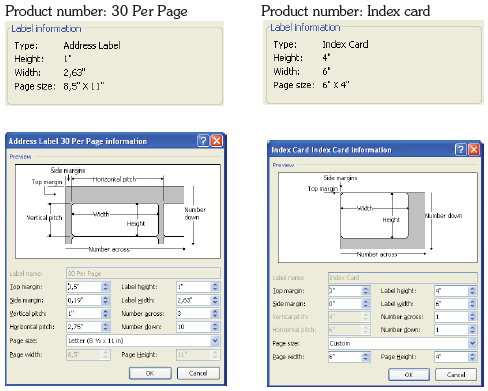Close the Address Label 30 Per Page dialog

[x=217, y=141]
